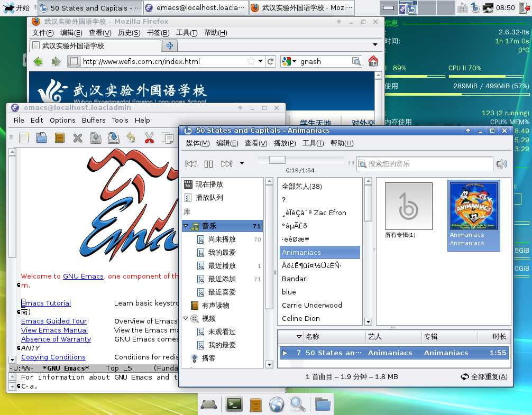Focus the Banshee music search field
Screen dimensions: 532x415
coord(425,164)
